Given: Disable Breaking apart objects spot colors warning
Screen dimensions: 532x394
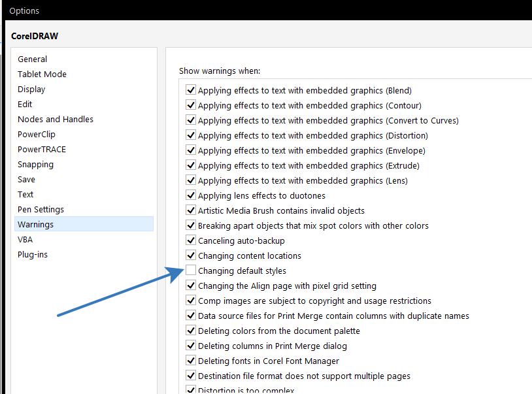Looking at the screenshot, I should point(191,225).
